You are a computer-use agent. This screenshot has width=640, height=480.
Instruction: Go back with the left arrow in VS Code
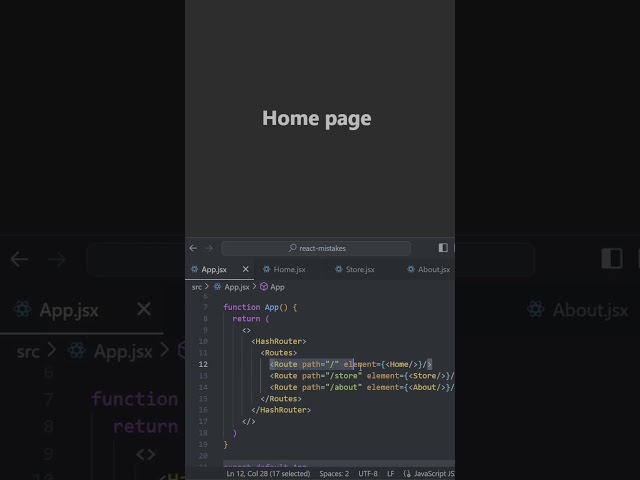193,248
